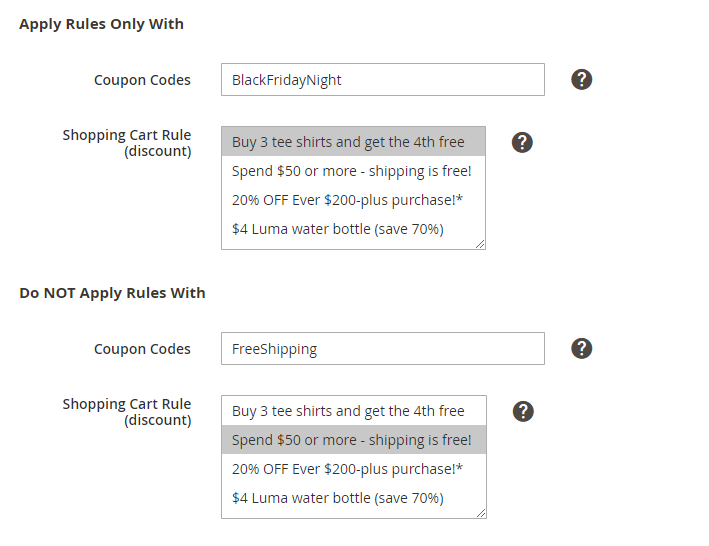Focus the BlackFridayNight coupon codes field
This screenshot has height=546, width=709.
382,80
